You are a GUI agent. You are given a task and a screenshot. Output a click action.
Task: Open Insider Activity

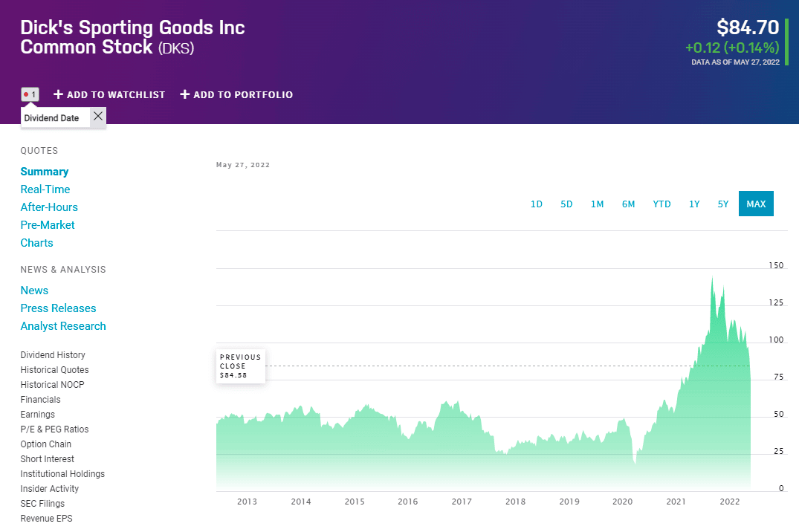(x=50, y=489)
